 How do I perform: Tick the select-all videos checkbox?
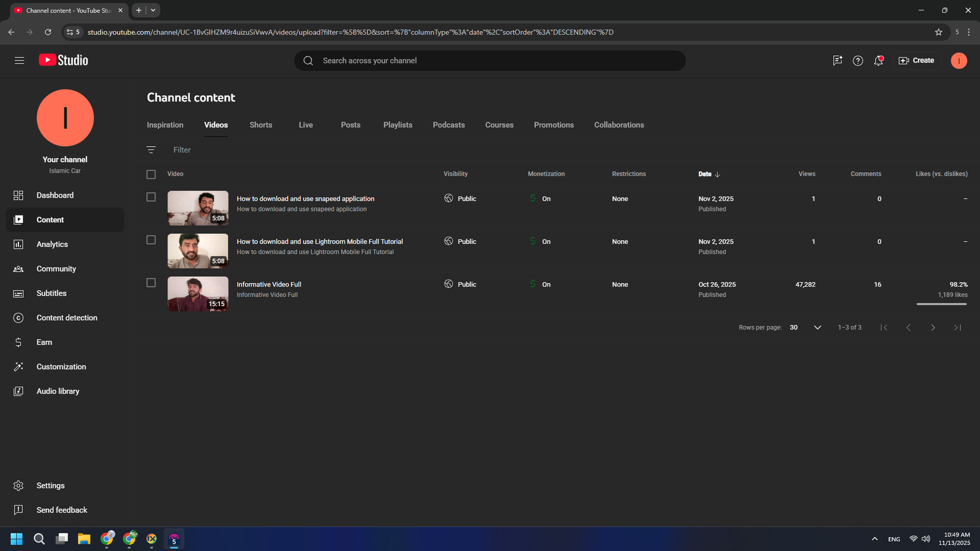coord(151,174)
